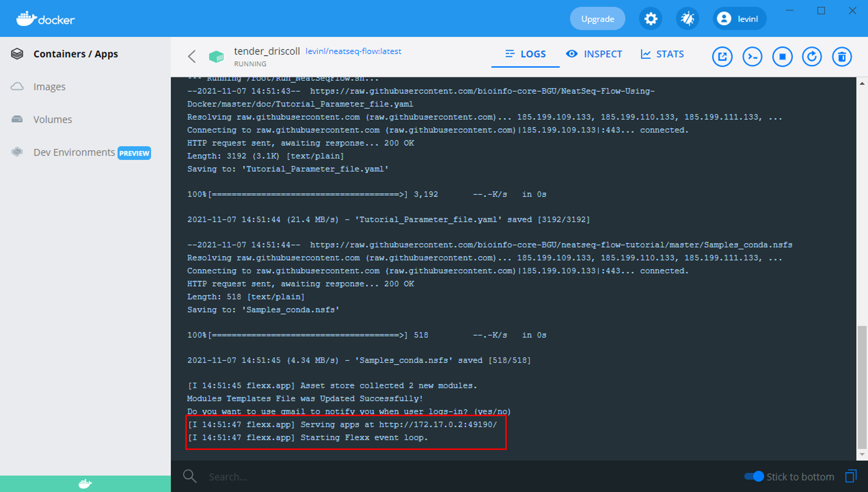Restart the tender_driscoll container
The image size is (868, 492).
pyautogui.click(x=812, y=56)
